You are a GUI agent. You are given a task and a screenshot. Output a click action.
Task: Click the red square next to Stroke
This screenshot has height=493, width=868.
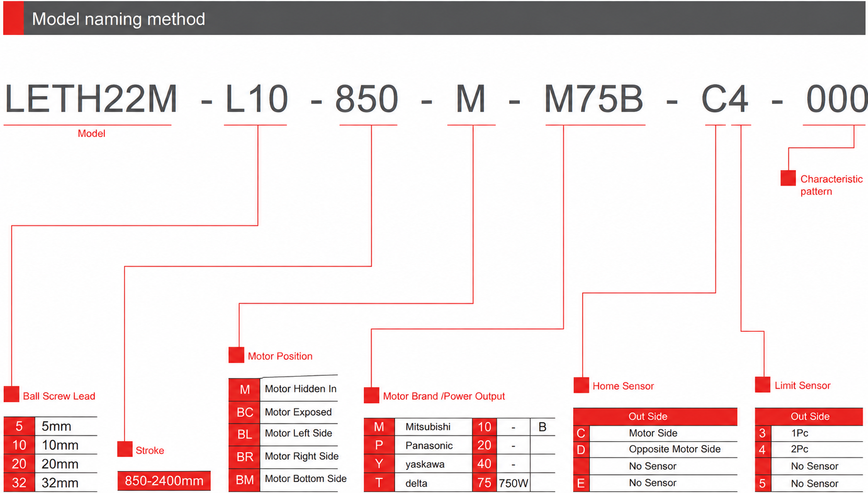(125, 449)
